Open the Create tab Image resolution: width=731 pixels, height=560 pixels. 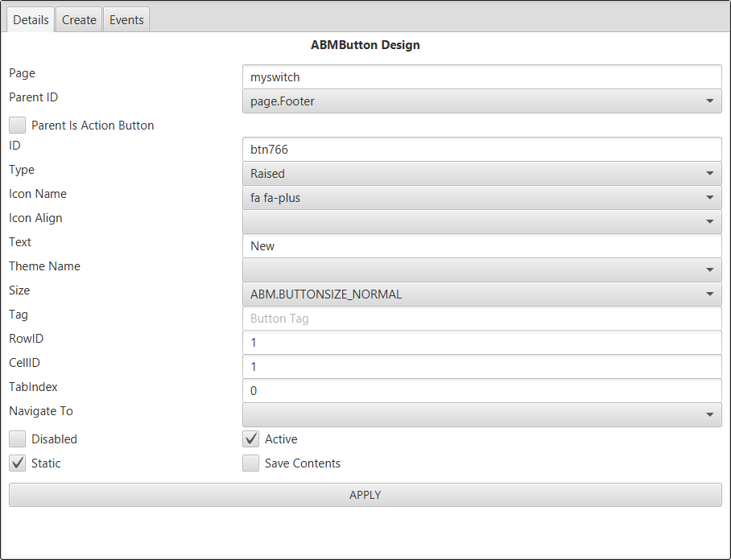click(79, 20)
